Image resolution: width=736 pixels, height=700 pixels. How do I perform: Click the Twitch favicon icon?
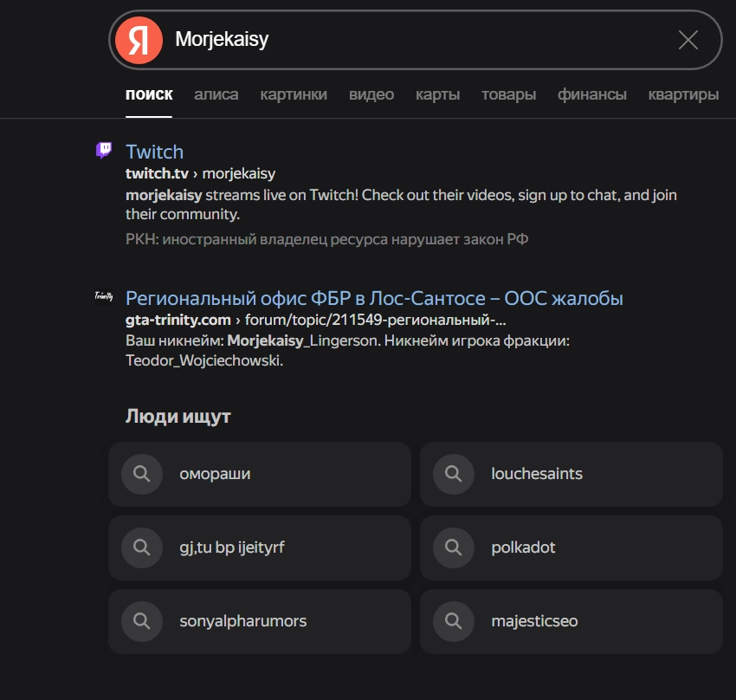[104, 151]
